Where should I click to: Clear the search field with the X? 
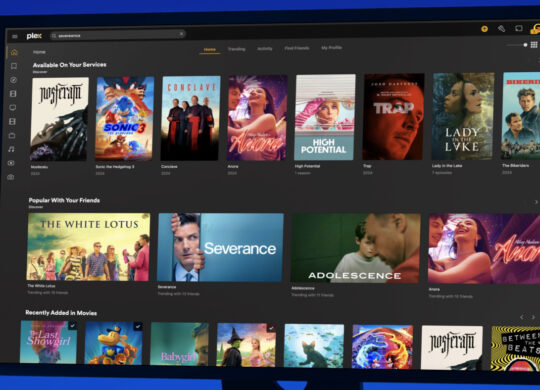coord(181,34)
